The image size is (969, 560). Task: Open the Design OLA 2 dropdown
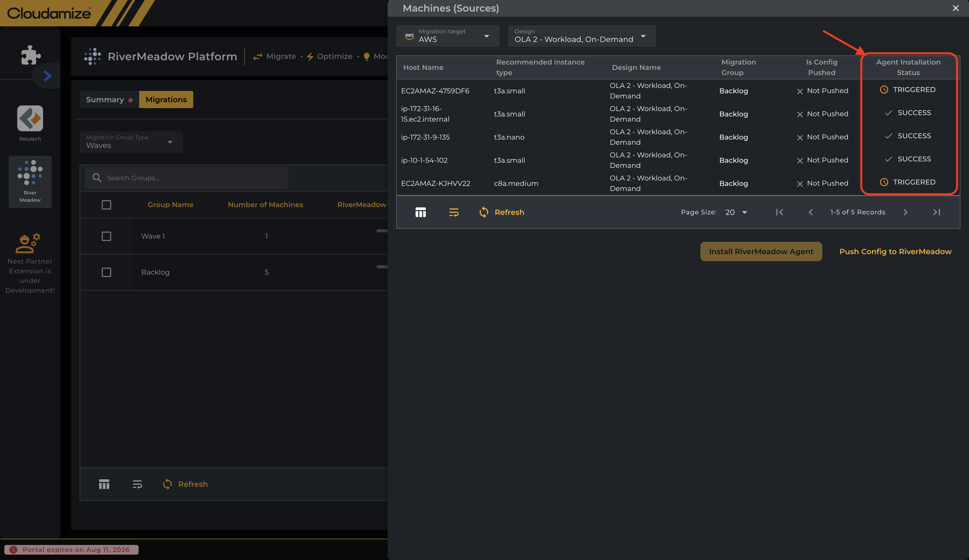coord(582,36)
